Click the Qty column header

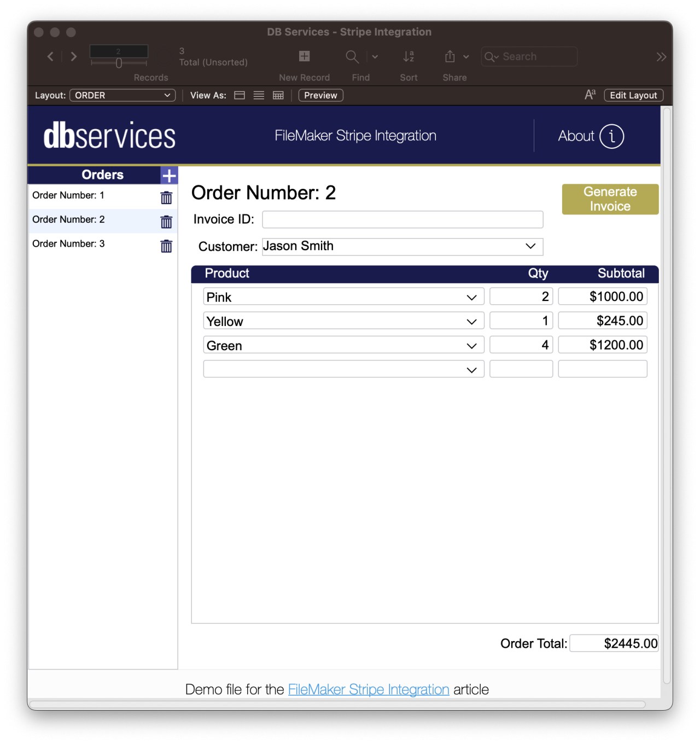(538, 274)
